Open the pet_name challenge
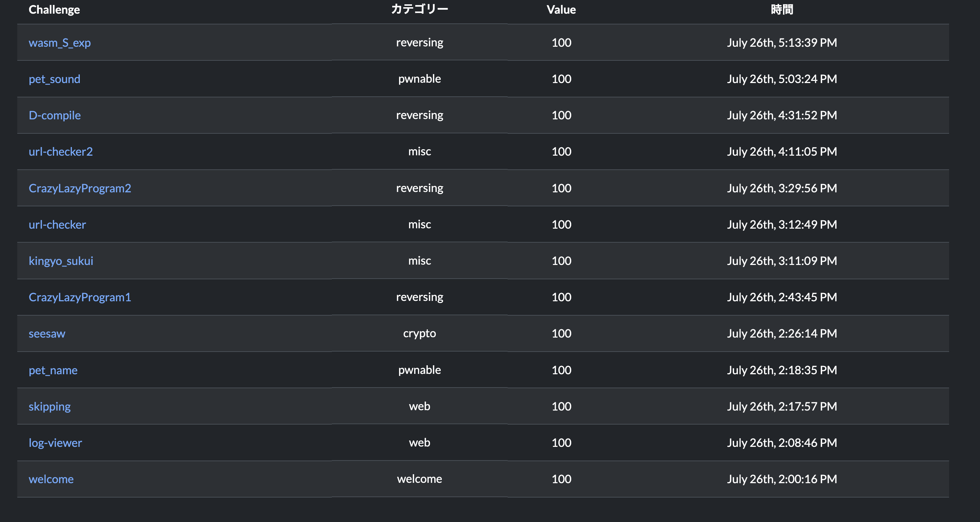Image resolution: width=980 pixels, height=522 pixels. point(53,370)
